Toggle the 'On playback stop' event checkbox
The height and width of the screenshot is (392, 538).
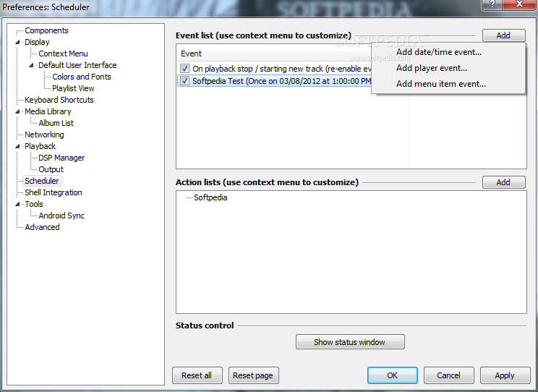tap(185, 69)
